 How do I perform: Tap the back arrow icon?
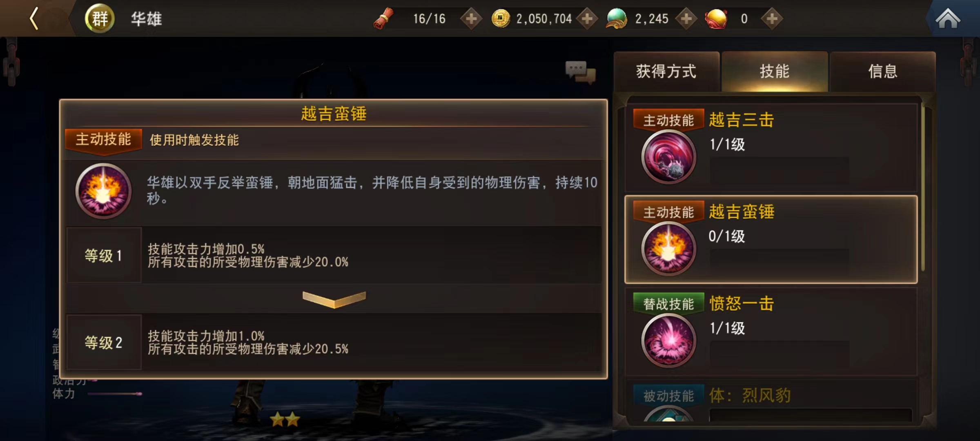coord(34,18)
